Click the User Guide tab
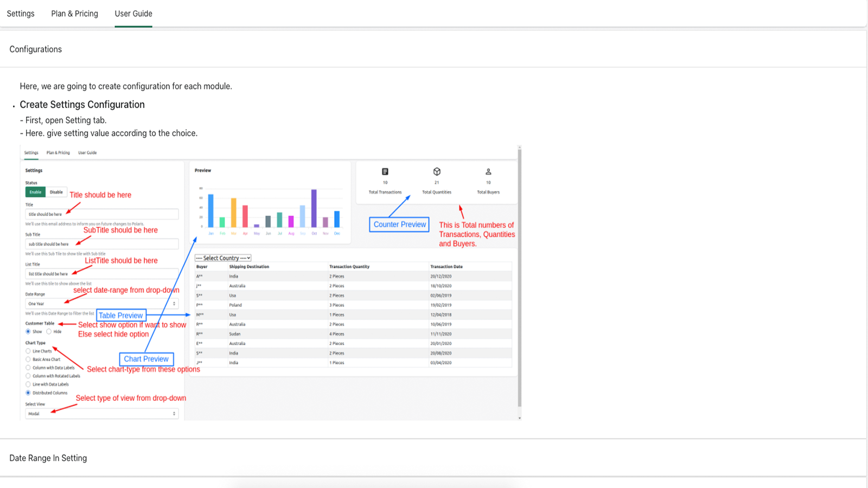The width and height of the screenshot is (868, 488). 133,14
